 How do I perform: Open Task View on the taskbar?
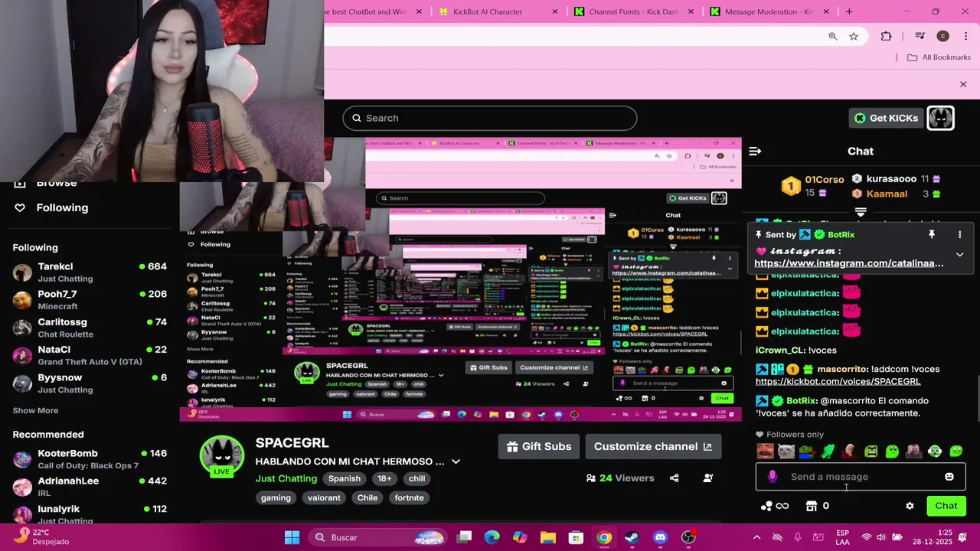[x=464, y=537]
